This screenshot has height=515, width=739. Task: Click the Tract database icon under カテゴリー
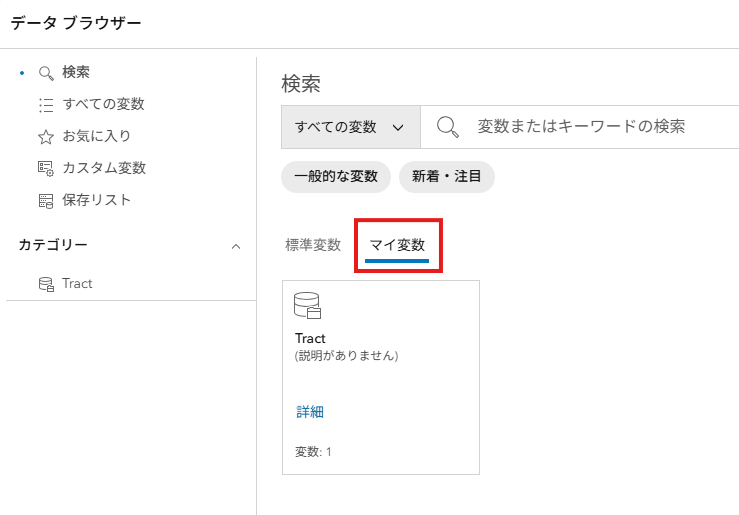[45, 284]
